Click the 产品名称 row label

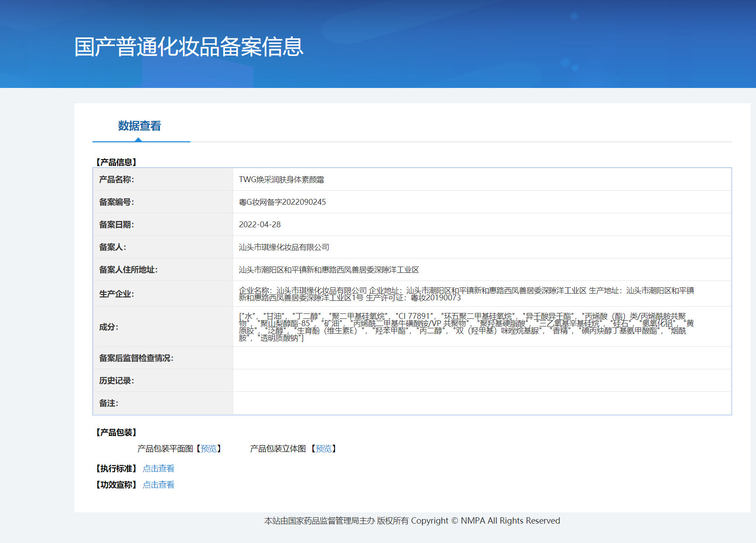tap(116, 179)
